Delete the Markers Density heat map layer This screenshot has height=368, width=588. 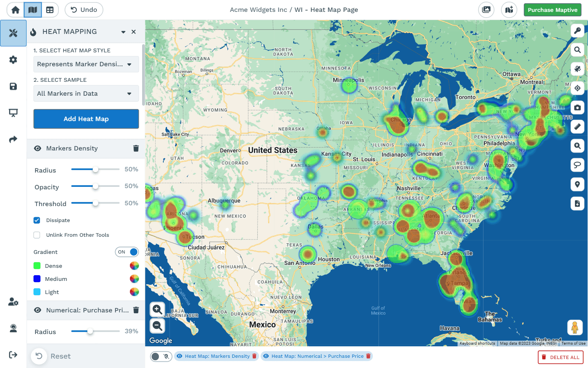point(136,148)
